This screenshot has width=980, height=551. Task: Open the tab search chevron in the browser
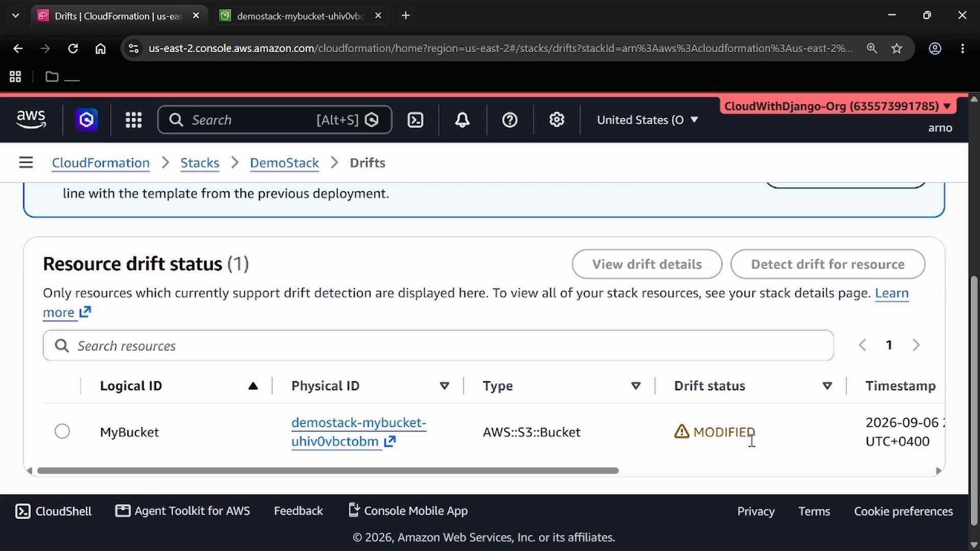[x=15, y=16]
